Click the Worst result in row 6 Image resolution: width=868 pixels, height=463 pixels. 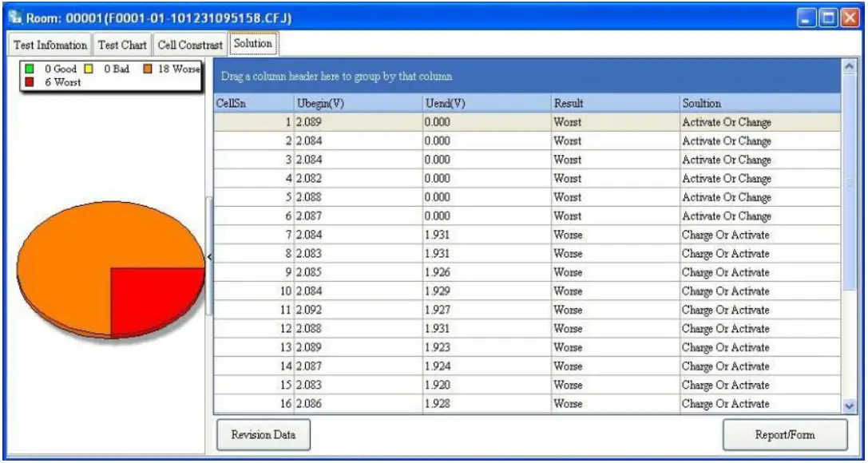(x=568, y=216)
